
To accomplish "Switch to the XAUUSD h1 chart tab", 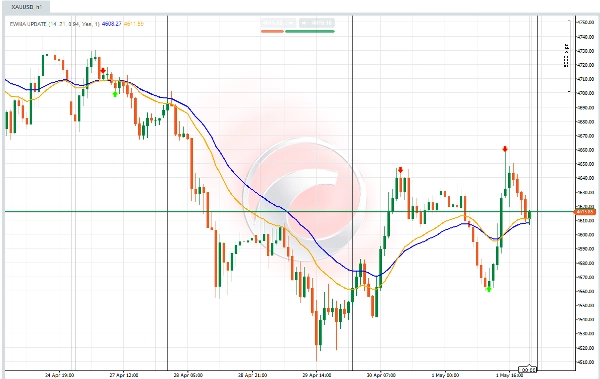I will point(25,7).
